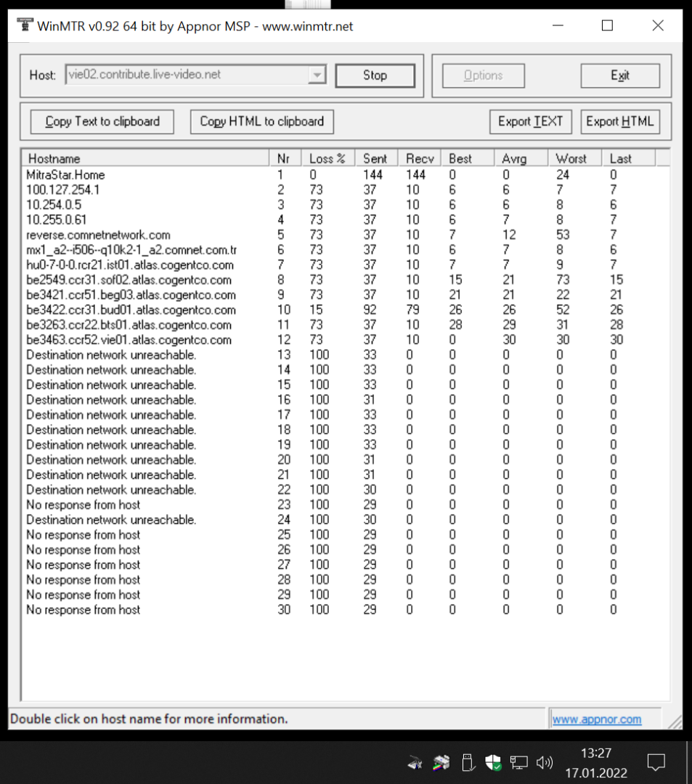Click Export TEXT button

click(531, 121)
